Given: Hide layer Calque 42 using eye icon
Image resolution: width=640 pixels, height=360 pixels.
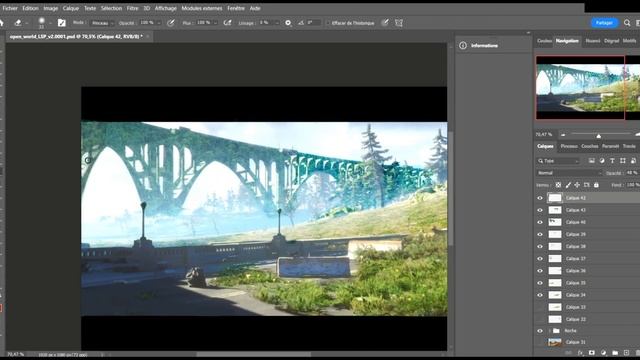Looking at the screenshot, I should coord(540,198).
